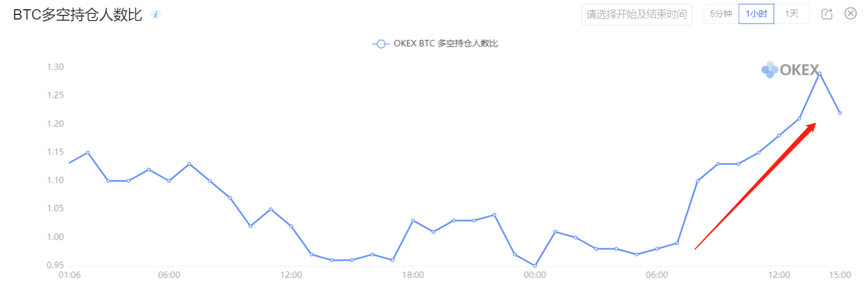Viewport: 868px width, 293px height.
Task: Click the lowest data point at 00:00
Action: point(534,265)
